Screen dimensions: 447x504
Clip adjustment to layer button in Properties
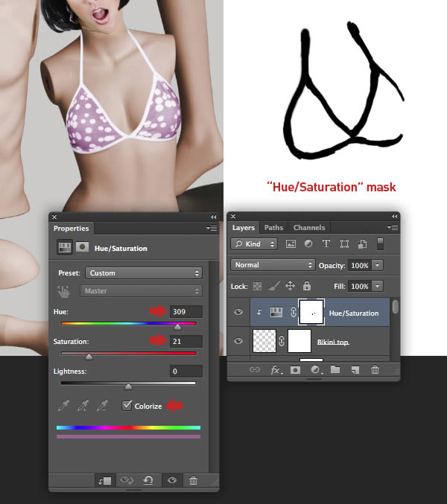(105, 481)
